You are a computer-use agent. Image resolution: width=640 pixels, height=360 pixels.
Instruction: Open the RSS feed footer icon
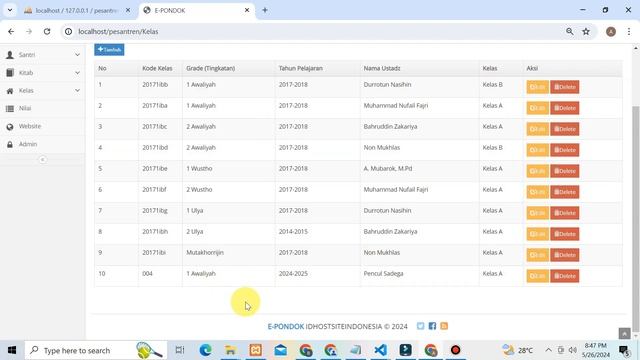(x=444, y=326)
